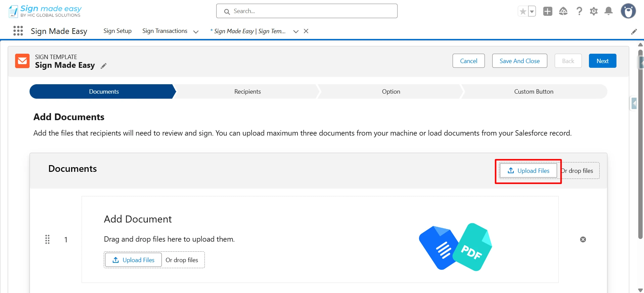Open the App Launcher grid icon
The height and width of the screenshot is (293, 644).
18,31
